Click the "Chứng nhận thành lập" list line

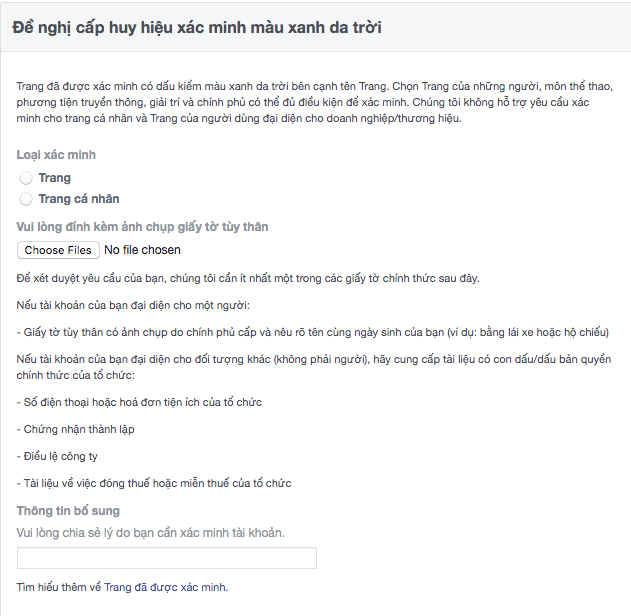tap(75, 429)
